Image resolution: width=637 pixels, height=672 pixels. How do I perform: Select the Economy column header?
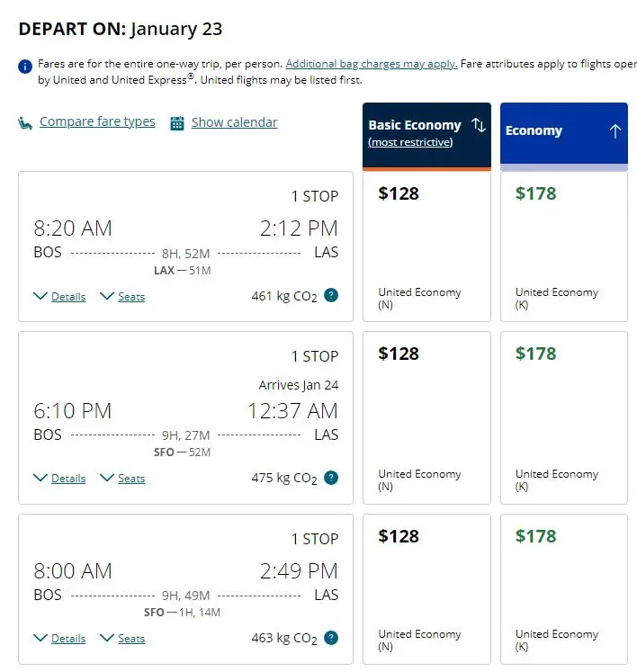point(534,131)
